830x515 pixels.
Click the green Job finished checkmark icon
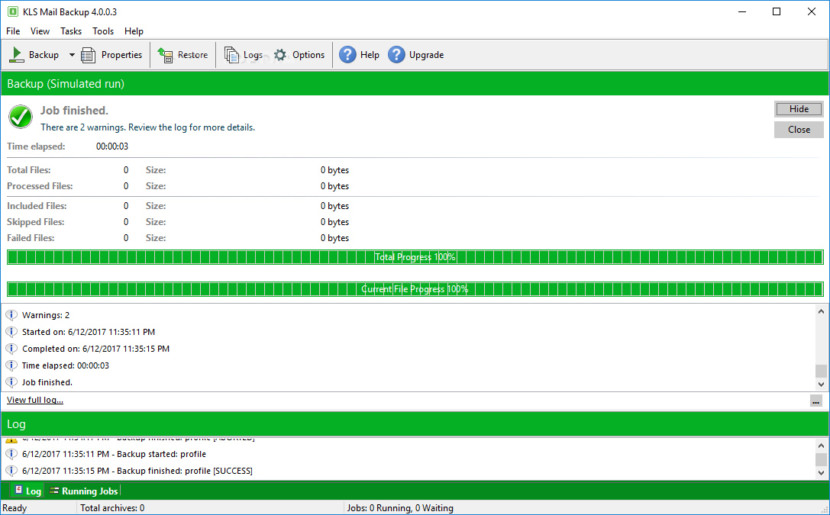(x=21, y=116)
